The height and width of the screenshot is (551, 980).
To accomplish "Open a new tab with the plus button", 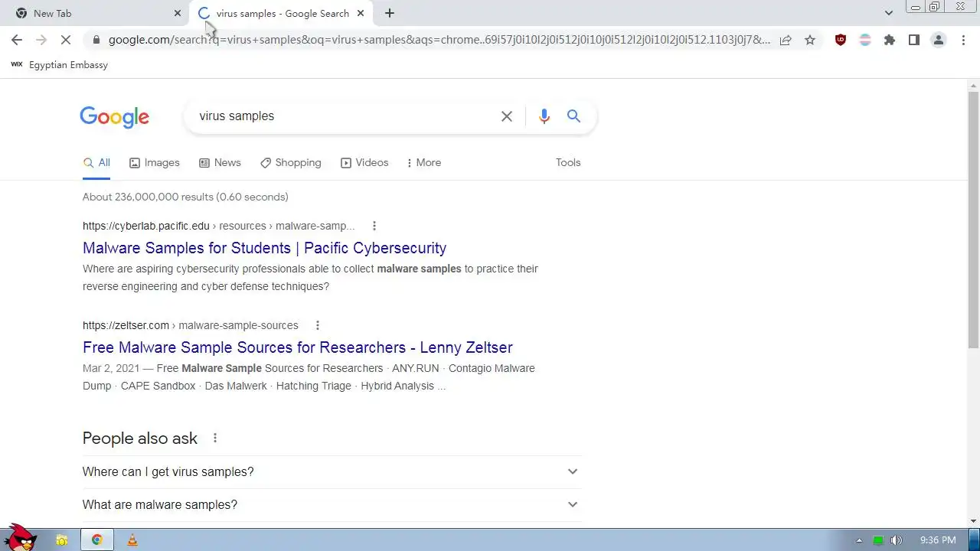I will point(390,13).
